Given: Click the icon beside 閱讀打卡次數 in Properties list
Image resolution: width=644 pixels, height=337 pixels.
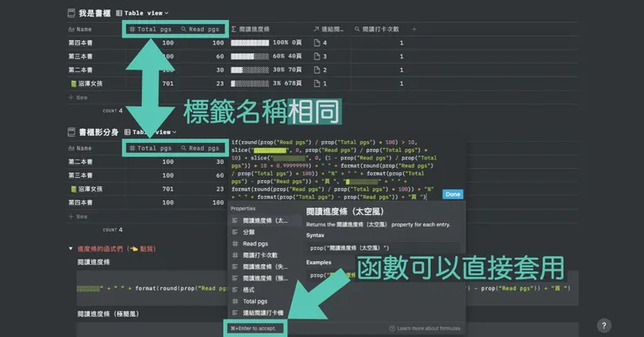Looking at the screenshot, I should coord(235,255).
